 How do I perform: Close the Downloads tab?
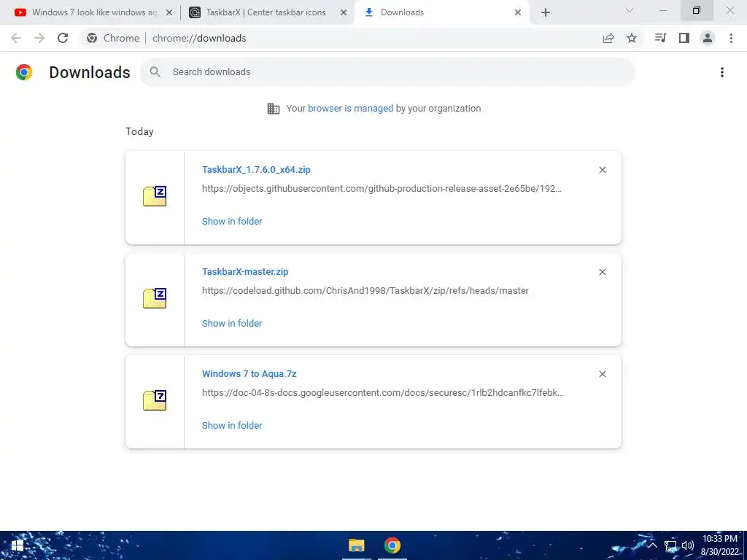coord(518,12)
